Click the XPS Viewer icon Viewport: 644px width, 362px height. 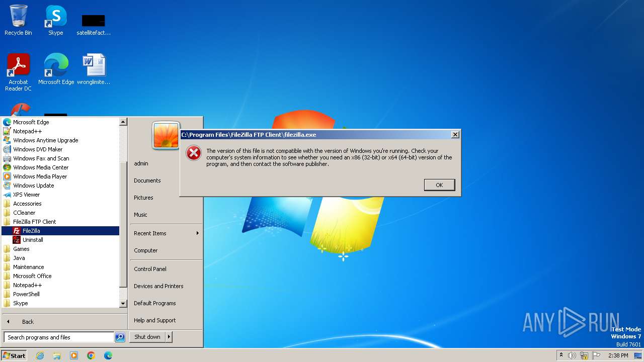[7, 195]
